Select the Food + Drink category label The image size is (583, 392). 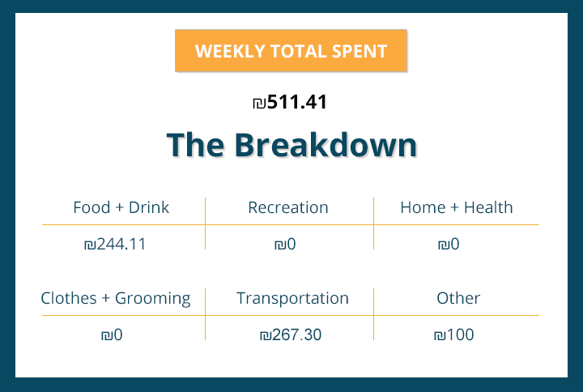pos(121,207)
